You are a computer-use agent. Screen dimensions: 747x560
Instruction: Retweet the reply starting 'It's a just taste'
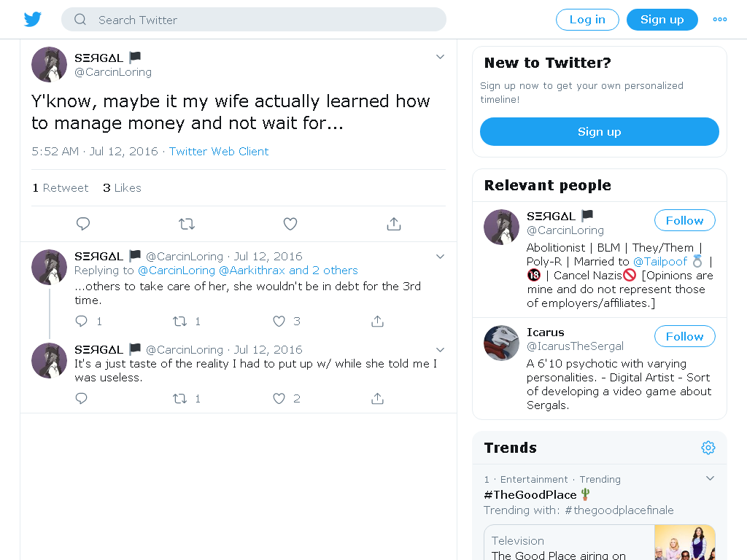pos(179,398)
